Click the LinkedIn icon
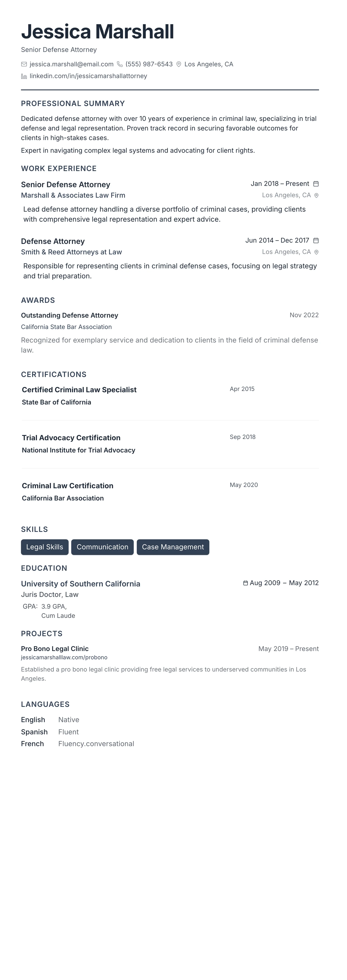Viewport: 347px width, 980px height. point(24,76)
